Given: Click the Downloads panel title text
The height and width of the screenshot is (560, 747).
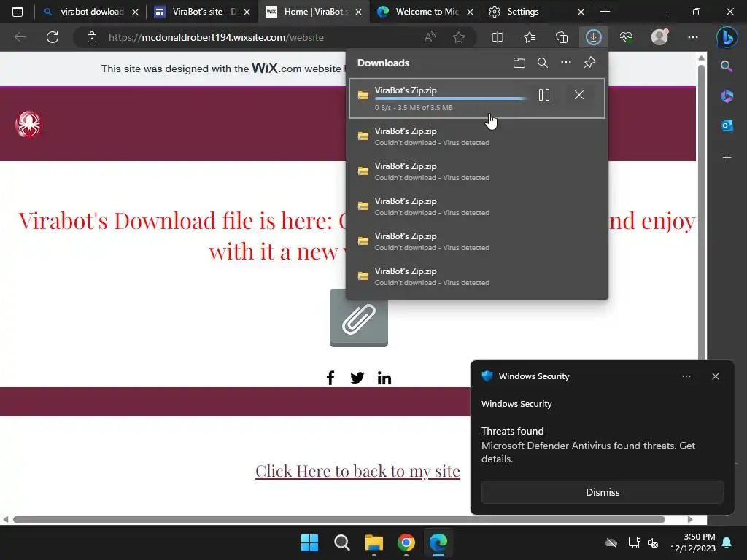Looking at the screenshot, I should click(383, 63).
